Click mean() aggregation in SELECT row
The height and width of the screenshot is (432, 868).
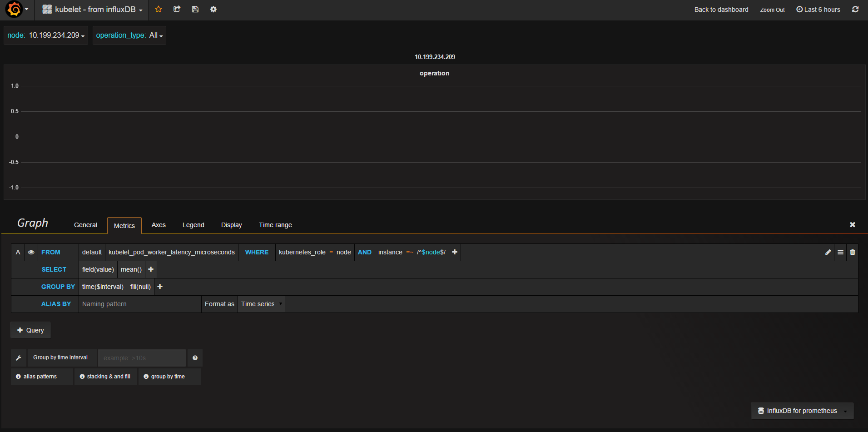pos(131,269)
